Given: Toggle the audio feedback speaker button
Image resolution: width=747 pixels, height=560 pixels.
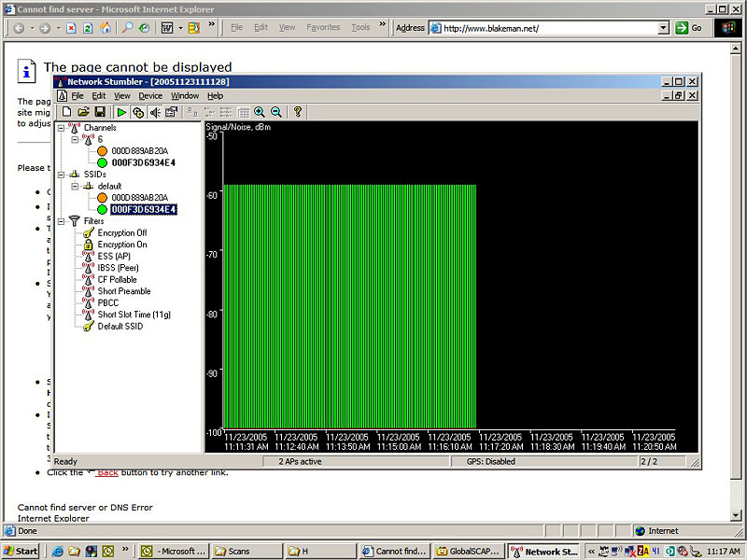Looking at the screenshot, I should coord(155,112).
